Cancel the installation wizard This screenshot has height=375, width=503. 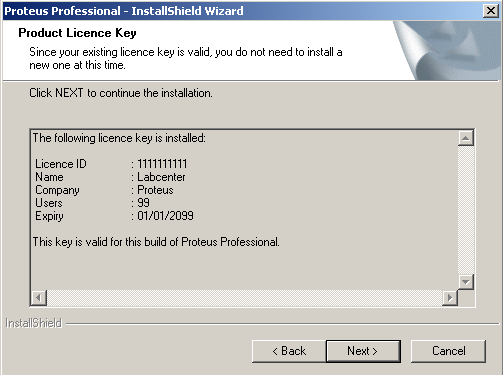click(448, 351)
